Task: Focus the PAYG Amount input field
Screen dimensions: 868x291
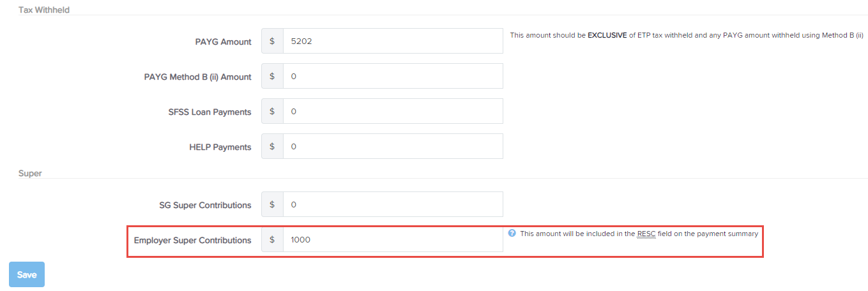Action: 393,41
